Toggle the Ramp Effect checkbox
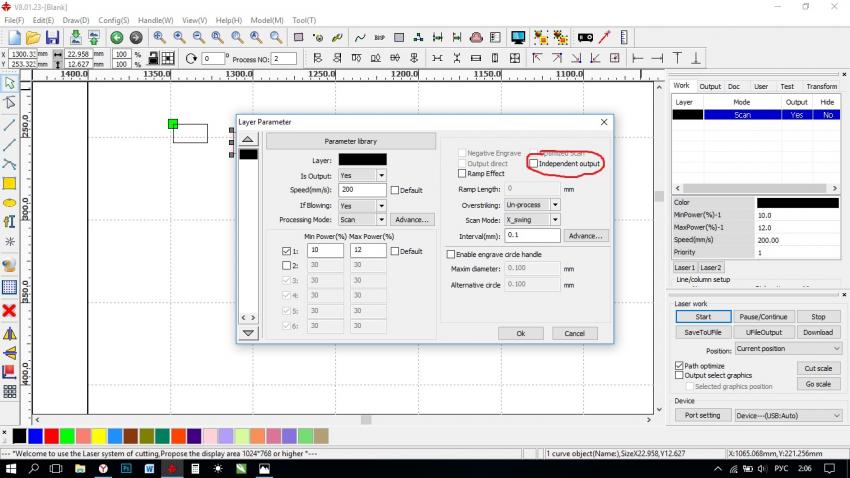 tap(462, 173)
